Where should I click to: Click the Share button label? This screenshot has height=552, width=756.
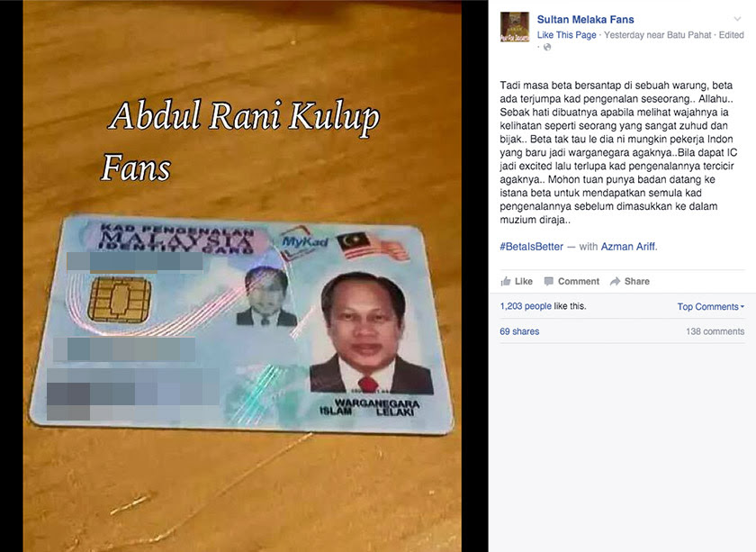[x=637, y=281]
